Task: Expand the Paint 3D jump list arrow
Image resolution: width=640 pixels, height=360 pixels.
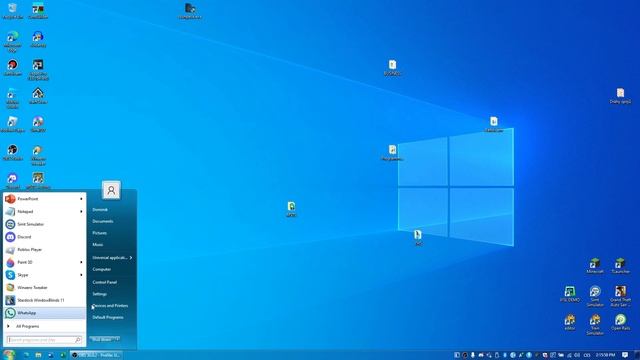Action: coord(81,262)
